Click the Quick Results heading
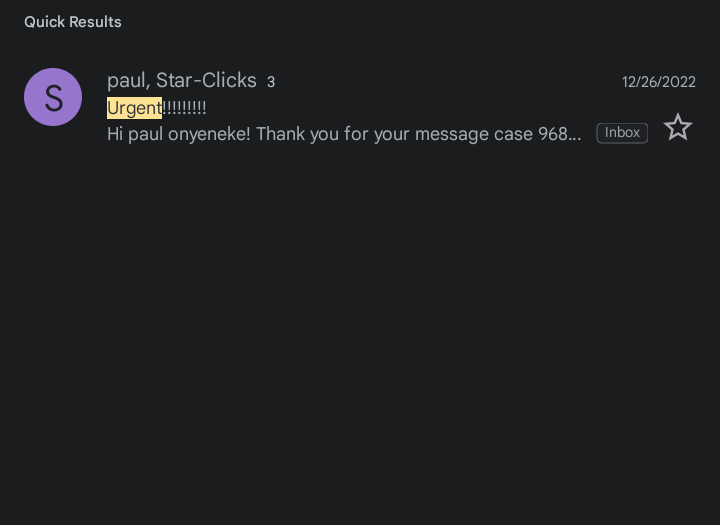 (73, 22)
